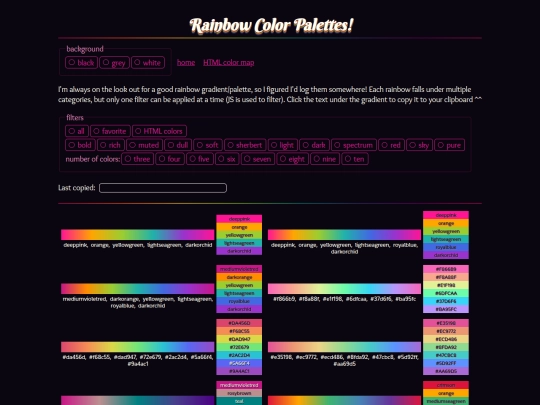Select the black background radio option
The width and height of the screenshot is (540, 405).
(x=82, y=63)
